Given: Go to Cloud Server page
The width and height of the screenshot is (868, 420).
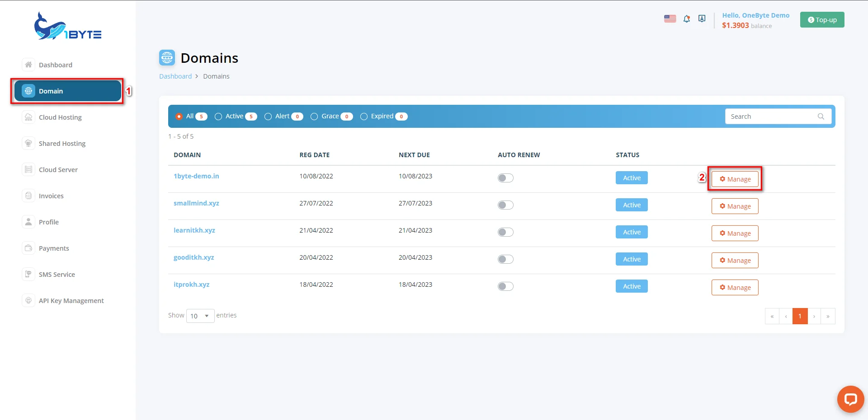Looking at the screenshot, I should (x=58, y=169).
